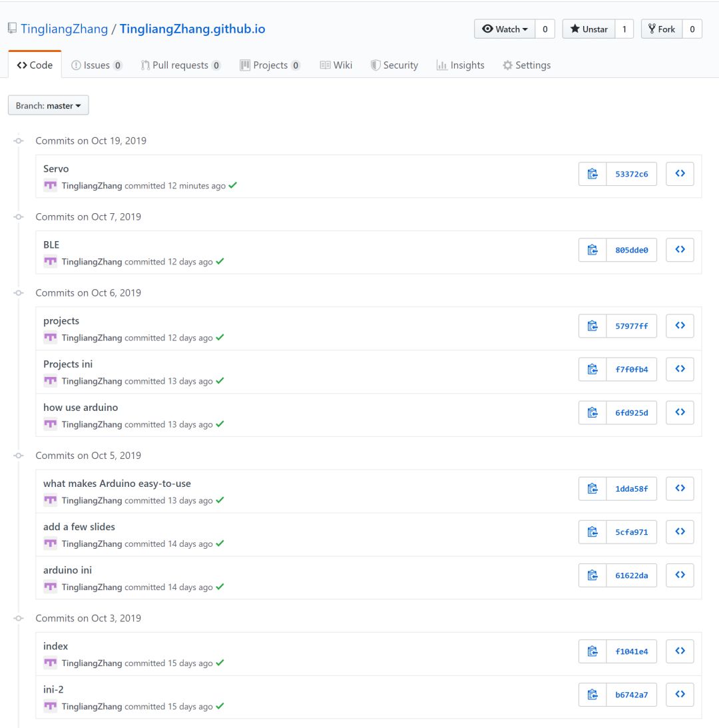Click 'Commits on Oct 19, 2019' heading
Image resolution: width=719 pixels, height=728 pixels.
(91, 141)
